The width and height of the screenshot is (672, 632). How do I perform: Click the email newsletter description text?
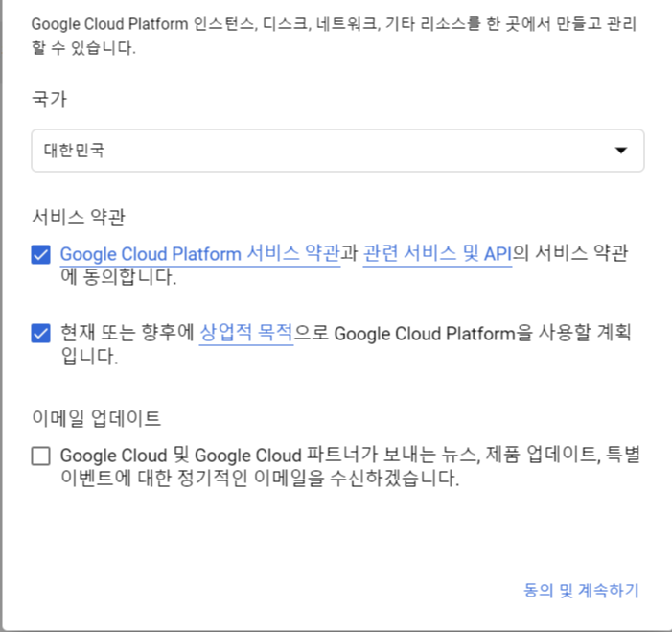pyautogui.click(x=350, y=466)
